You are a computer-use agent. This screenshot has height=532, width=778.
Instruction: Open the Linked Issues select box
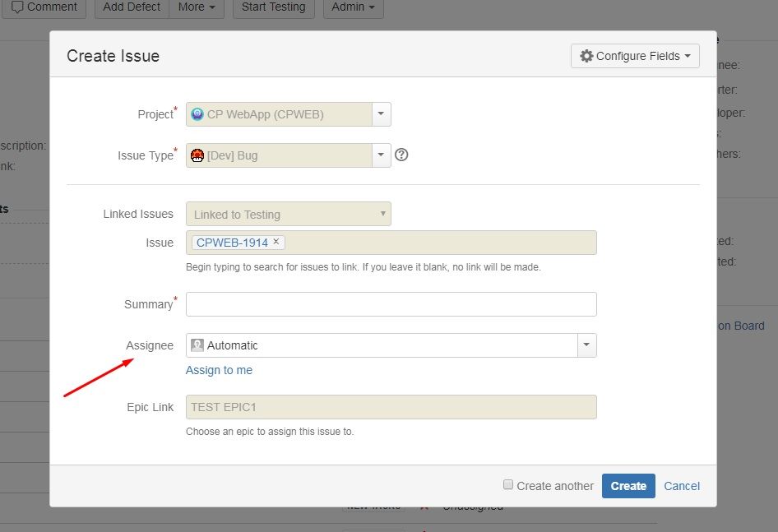coord(288,214)
